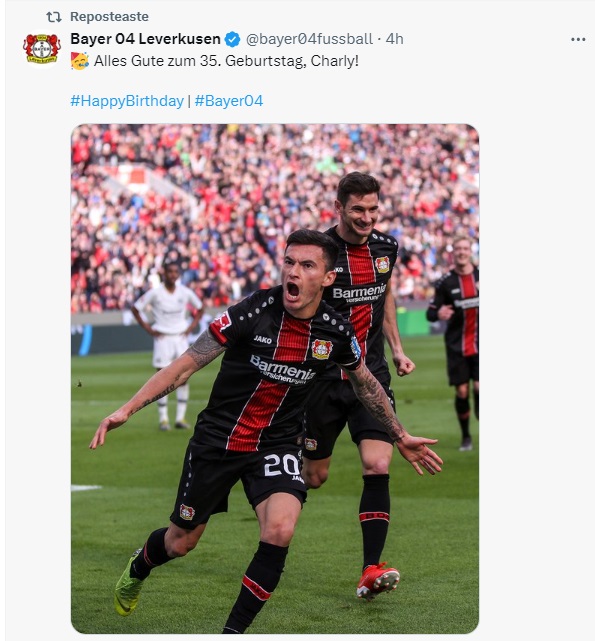Click the repost arrows icon above tweet
This screenshot has height=641, width=595.
pos(54,17)
